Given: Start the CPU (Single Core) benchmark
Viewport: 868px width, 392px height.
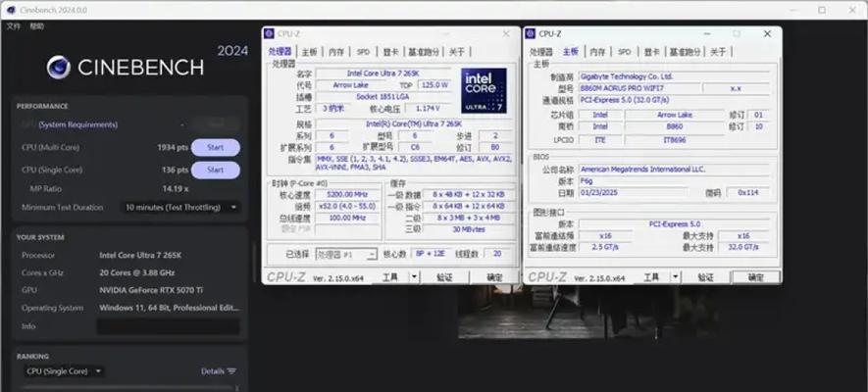Looking at the screenshot, I should point(216,170).
